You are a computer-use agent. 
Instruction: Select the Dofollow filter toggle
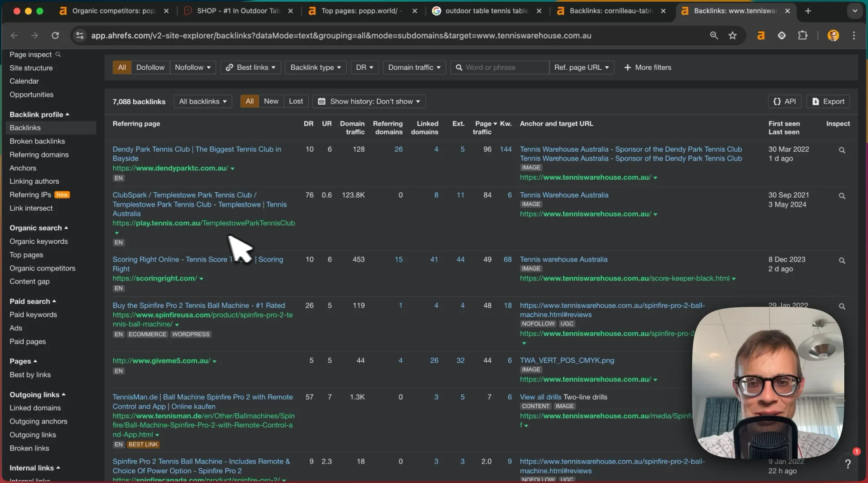(150, 67)
